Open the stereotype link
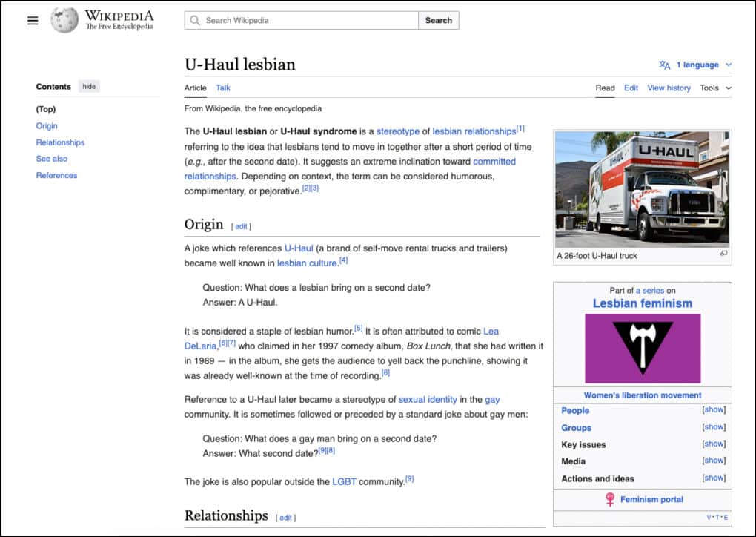The height and width of the screenshot is (537, 756). 398,131
